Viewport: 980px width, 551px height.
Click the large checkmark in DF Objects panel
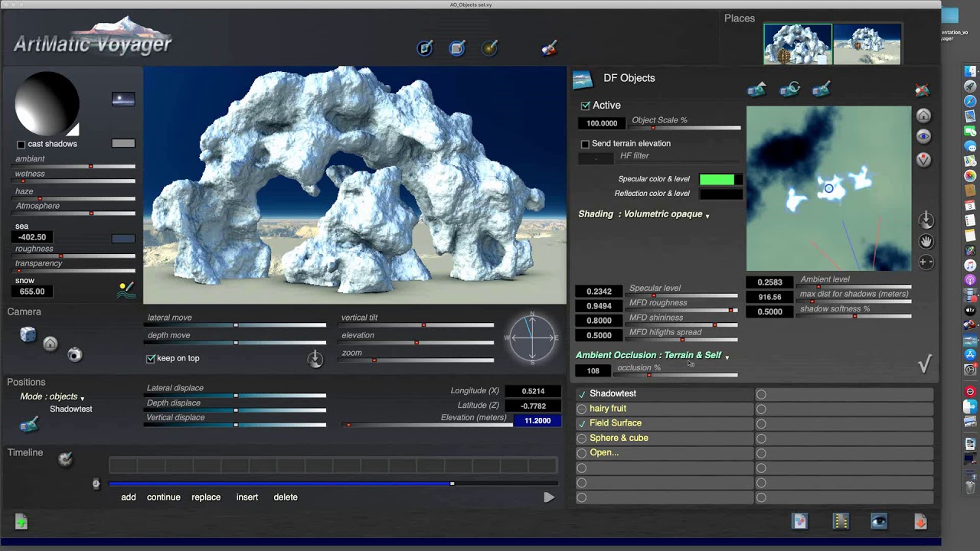coord(925,364)
